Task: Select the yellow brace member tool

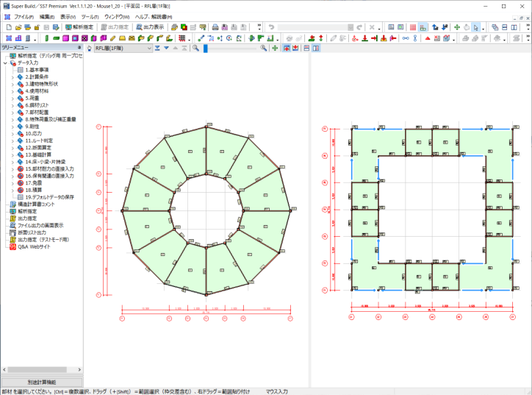Action: [x=112, y=38]
